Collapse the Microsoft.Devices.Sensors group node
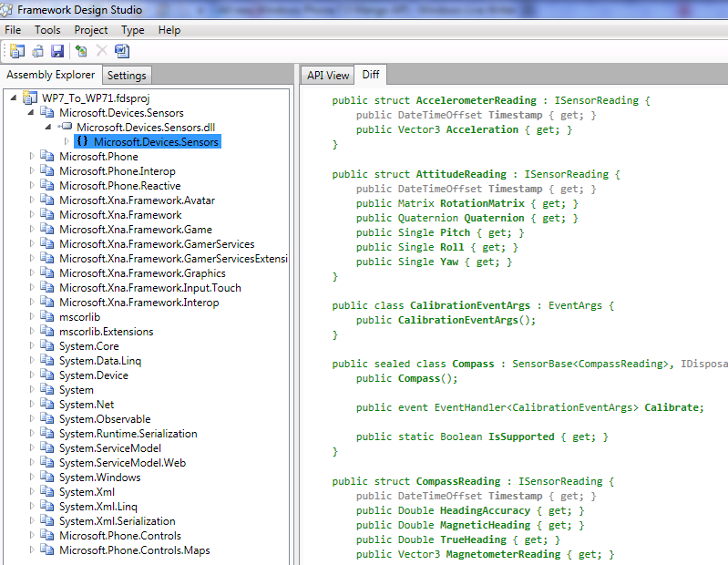728x565 pixels. (31, 112)
